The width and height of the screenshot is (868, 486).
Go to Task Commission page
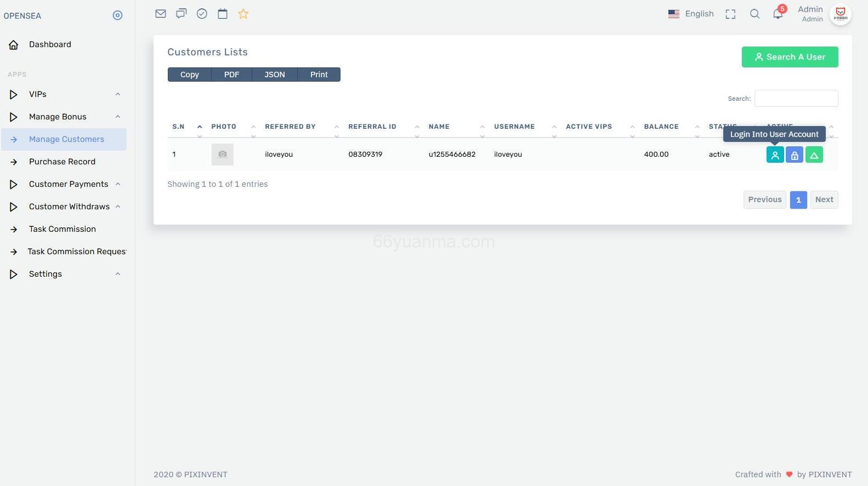[x=62, y=229]
